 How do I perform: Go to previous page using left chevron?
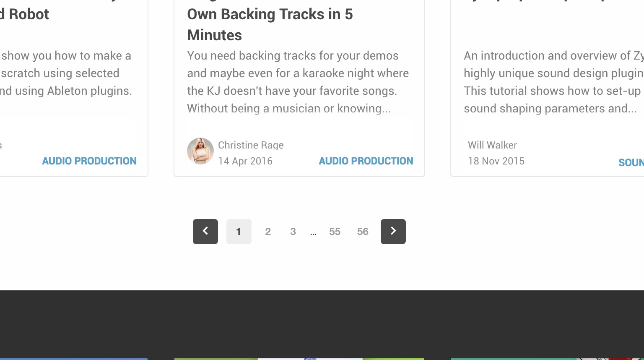point(205,232)
